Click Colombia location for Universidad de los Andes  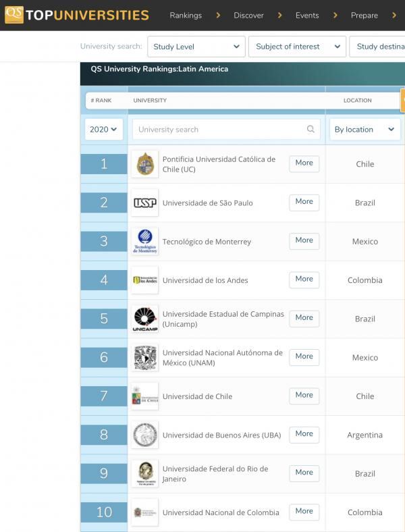pos(365,280)
